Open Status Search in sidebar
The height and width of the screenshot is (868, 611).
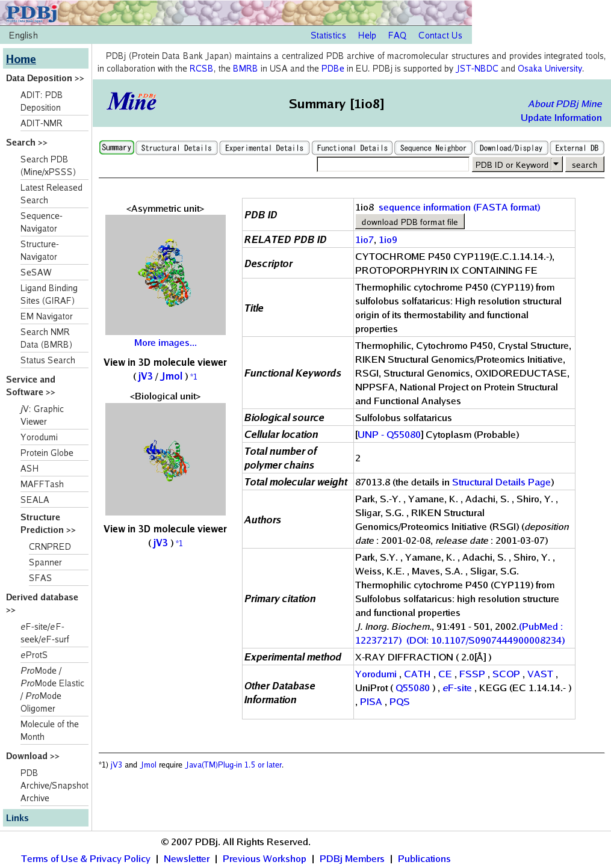48,360
